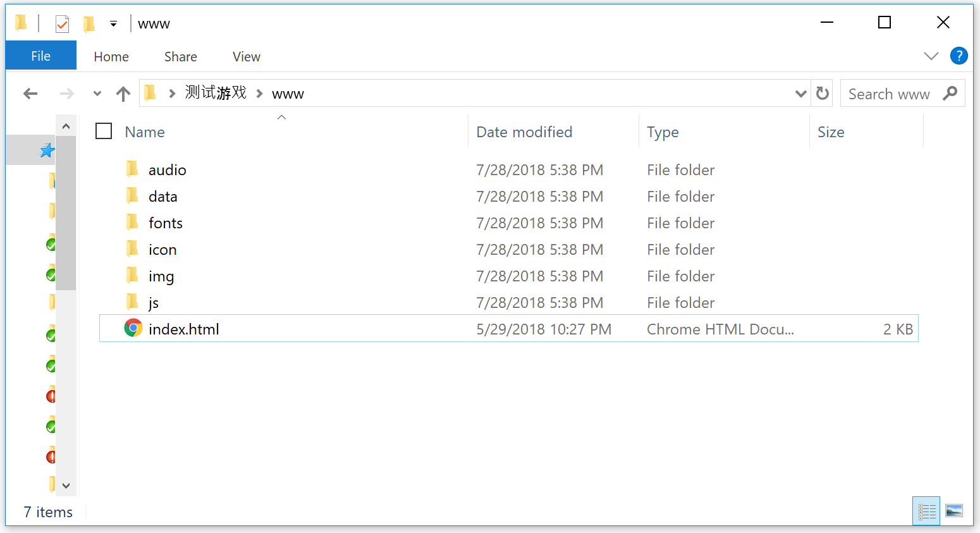The height and width of the screenshot is (533, 980).
Task: Click the New folder icon in title bar
Action: tap(89, 24)
